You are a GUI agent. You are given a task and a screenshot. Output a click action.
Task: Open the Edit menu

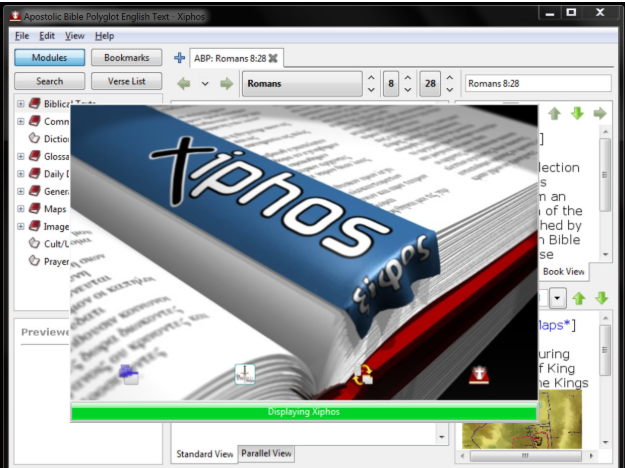click(x=47, y=36)
